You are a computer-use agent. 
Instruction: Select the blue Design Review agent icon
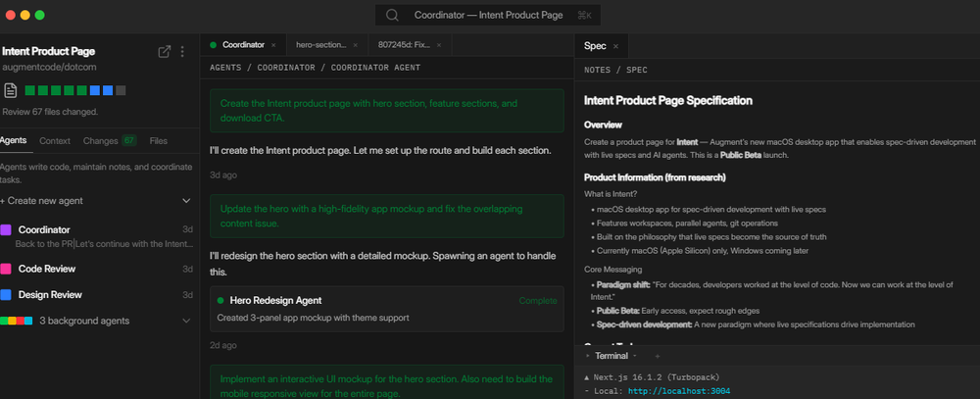(6, 294)
